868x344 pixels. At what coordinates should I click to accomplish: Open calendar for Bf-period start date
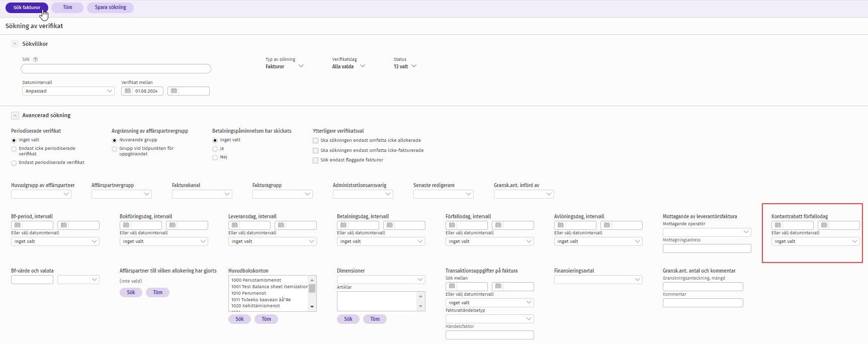18,225
